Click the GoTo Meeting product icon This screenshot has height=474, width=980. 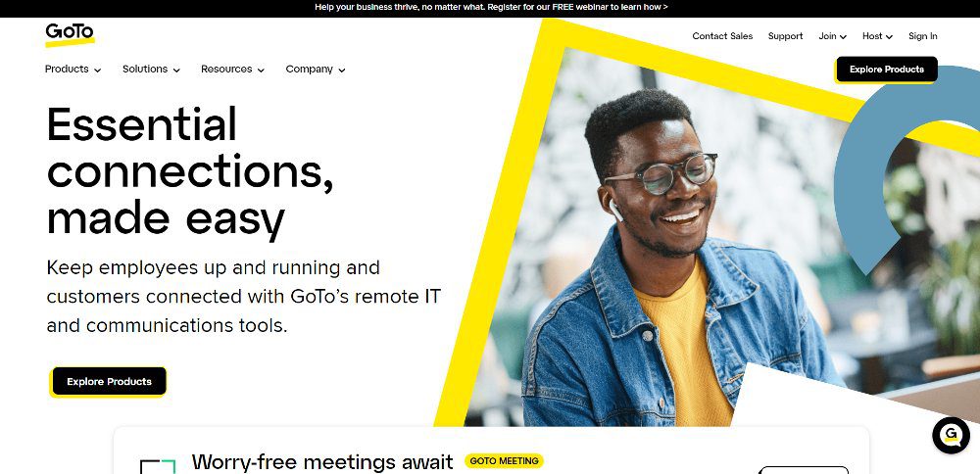[158, 466]
